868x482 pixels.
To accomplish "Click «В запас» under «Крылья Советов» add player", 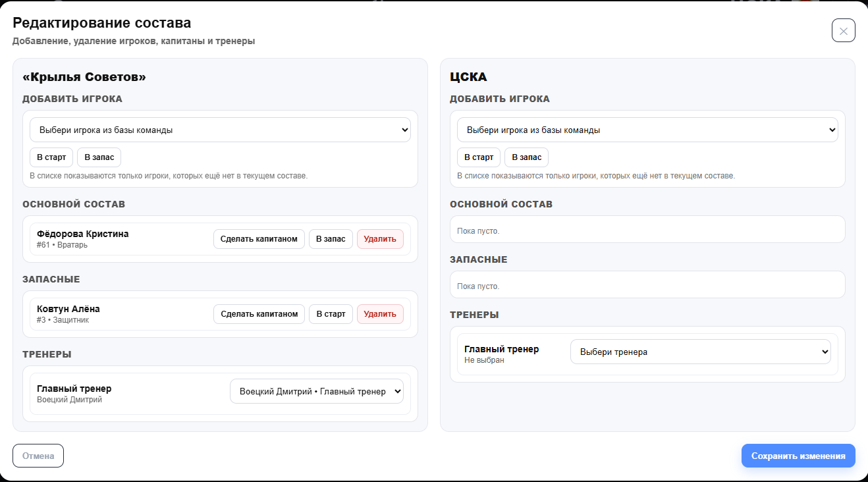I will click(99, 157).
